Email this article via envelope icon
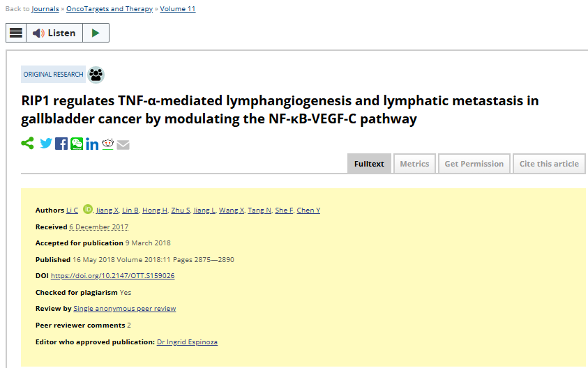 (123, 145)
